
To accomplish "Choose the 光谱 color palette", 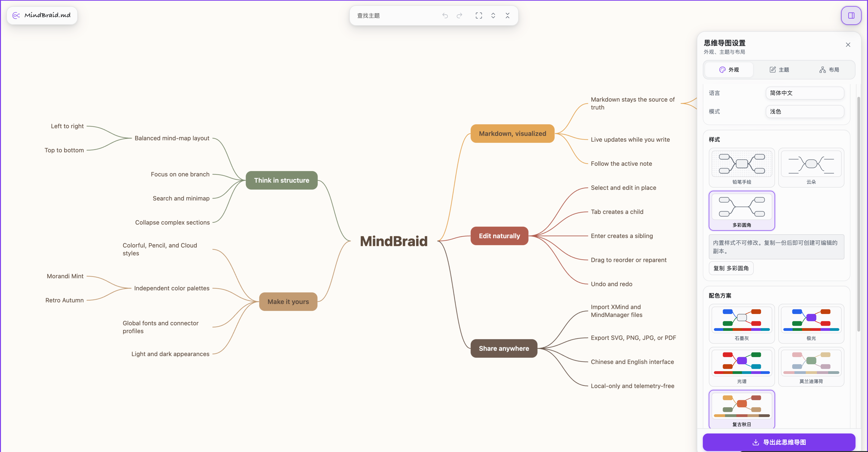I will 742,367.
